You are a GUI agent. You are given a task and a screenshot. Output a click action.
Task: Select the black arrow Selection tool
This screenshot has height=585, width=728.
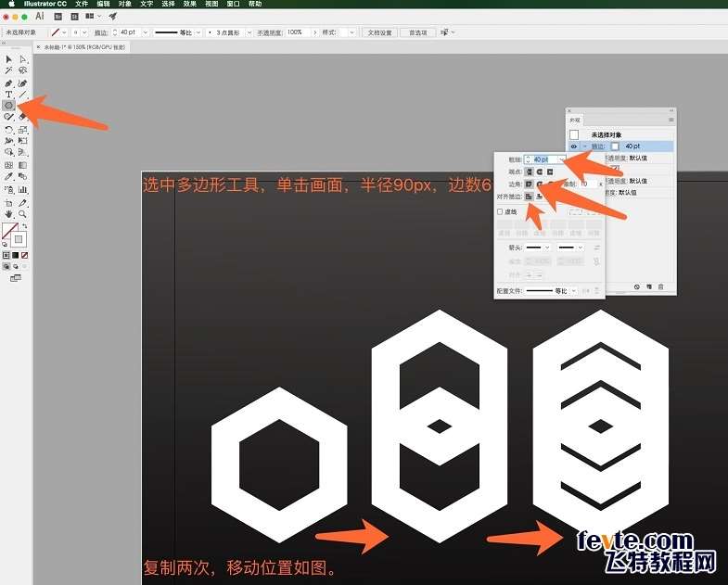(x=8, y=59)
